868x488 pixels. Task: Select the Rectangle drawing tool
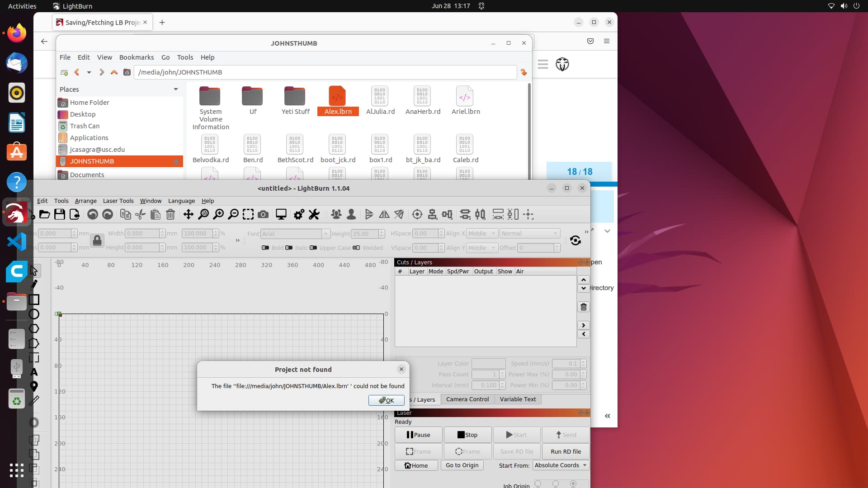tap(34, 300)
